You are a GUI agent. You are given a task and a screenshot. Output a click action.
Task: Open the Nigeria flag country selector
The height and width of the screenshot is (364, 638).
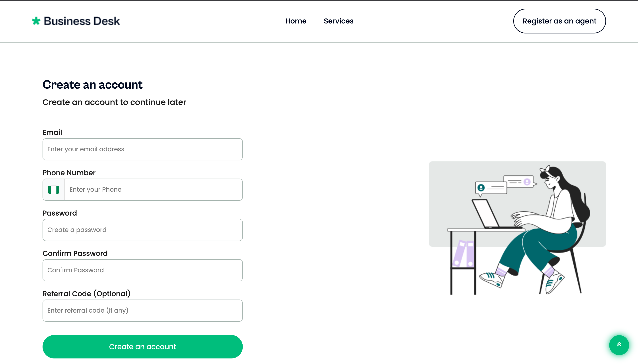point(54,189)
